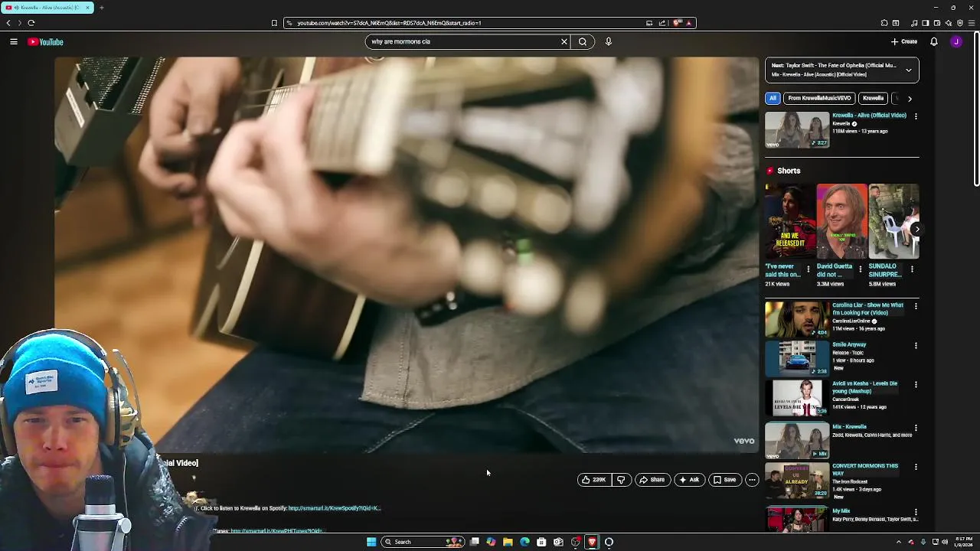Open the taskbar clock and date

point(962,542)
